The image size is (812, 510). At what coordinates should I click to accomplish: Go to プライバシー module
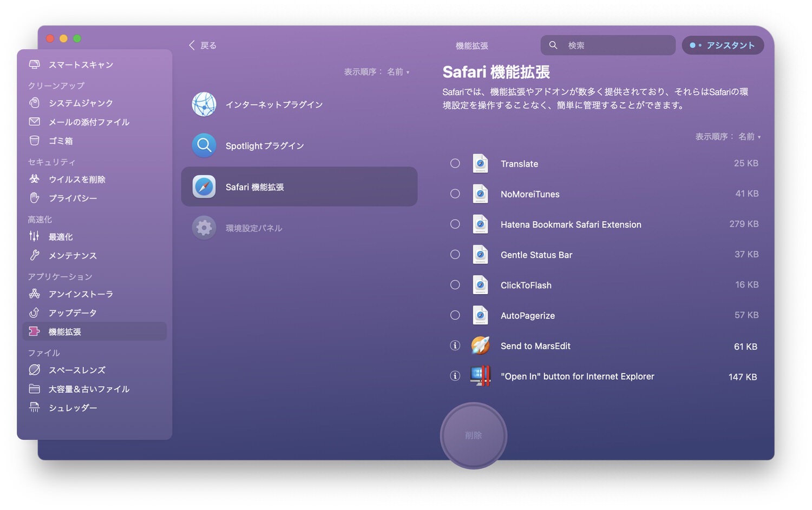(x=95, y=198)
